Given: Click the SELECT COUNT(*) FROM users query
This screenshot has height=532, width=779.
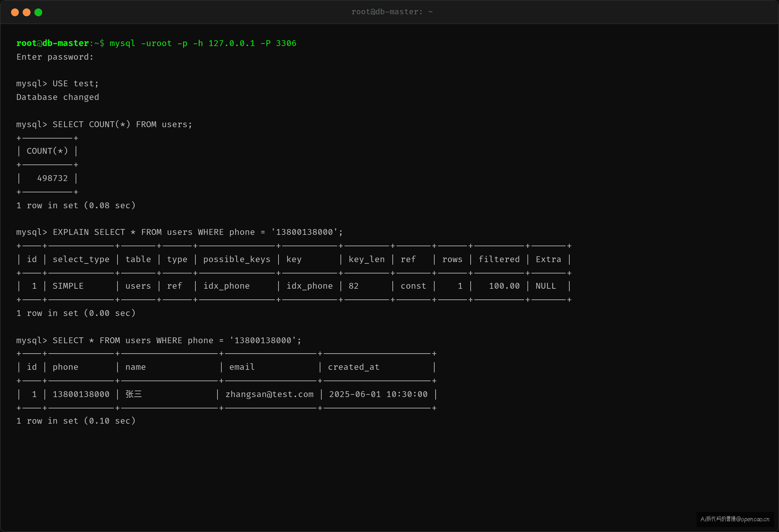Looking at the screenshot, I should pos(104,124).
